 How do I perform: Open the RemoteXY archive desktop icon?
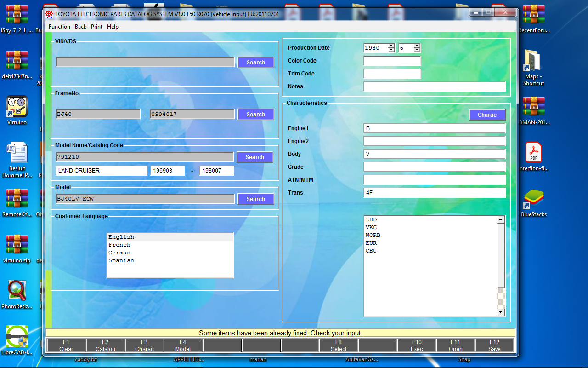tap(17, 202)
